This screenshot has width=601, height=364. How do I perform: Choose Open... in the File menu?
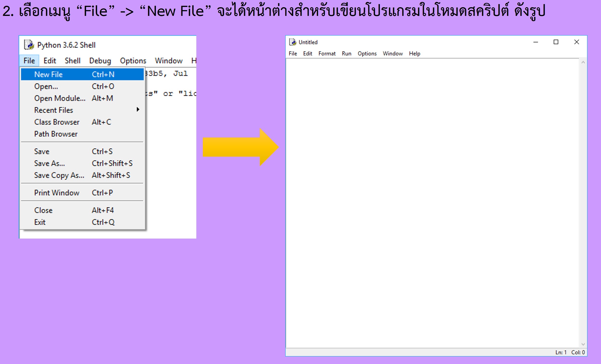(x=46, y=86)
